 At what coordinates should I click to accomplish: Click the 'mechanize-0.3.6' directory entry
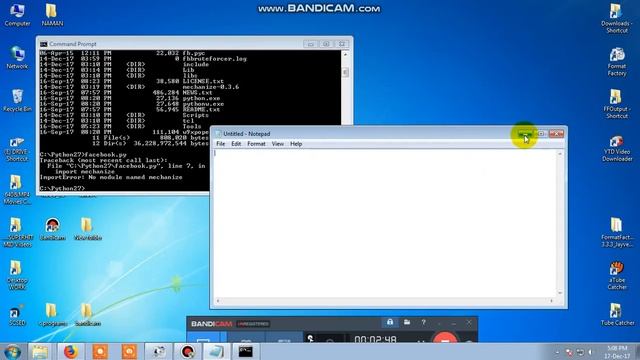(211, 87)
